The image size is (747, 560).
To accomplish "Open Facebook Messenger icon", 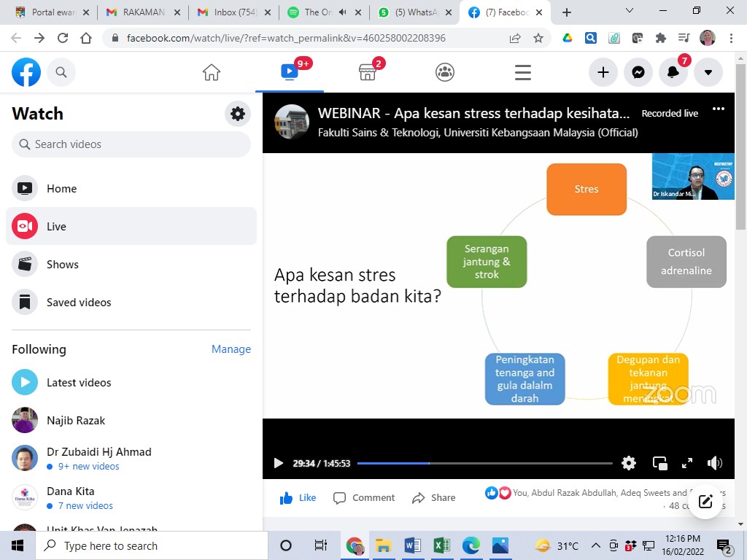I will [x=638, y=72].
